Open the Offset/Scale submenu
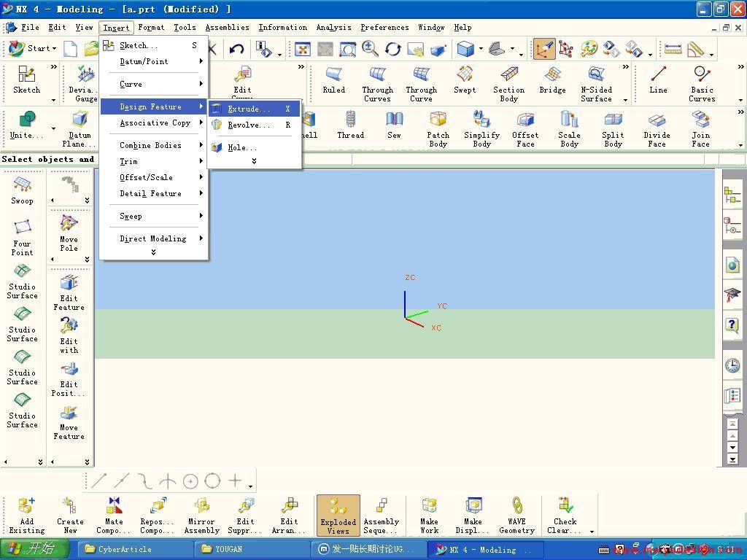The height and width of the screenshot is (560, 747). [154, 178]
